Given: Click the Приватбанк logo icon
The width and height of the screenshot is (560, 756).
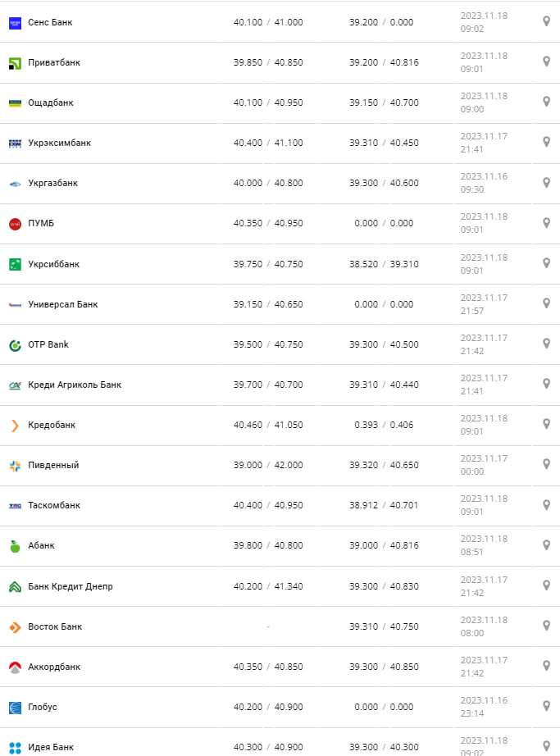Looking at the screenshot, I should [x=15, y=63].
